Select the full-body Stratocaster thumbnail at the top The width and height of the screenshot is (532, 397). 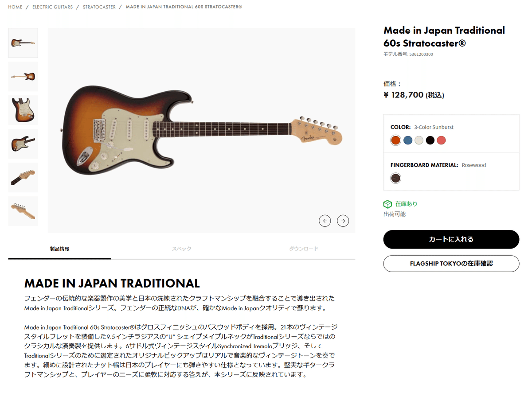tap(23, 43)
